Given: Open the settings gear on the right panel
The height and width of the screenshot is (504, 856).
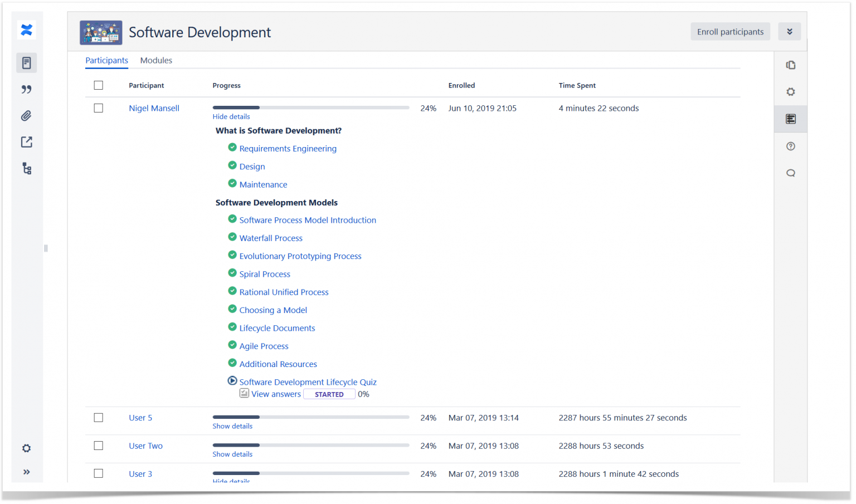Looking at the screenshot, I should coord(790,92).
